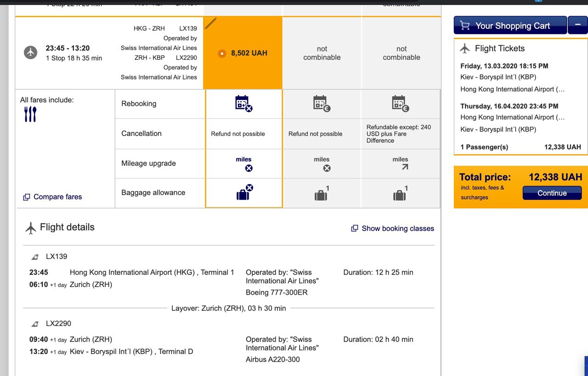Click the airplane icon beside Flight Tickets
This screenshot has height=376, width=588.
tap(465, 48)
